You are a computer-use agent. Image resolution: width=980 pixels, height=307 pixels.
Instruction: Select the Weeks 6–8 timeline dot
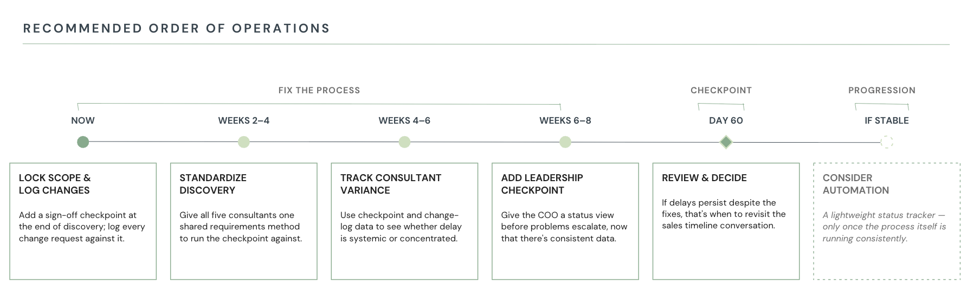(565, 142)
